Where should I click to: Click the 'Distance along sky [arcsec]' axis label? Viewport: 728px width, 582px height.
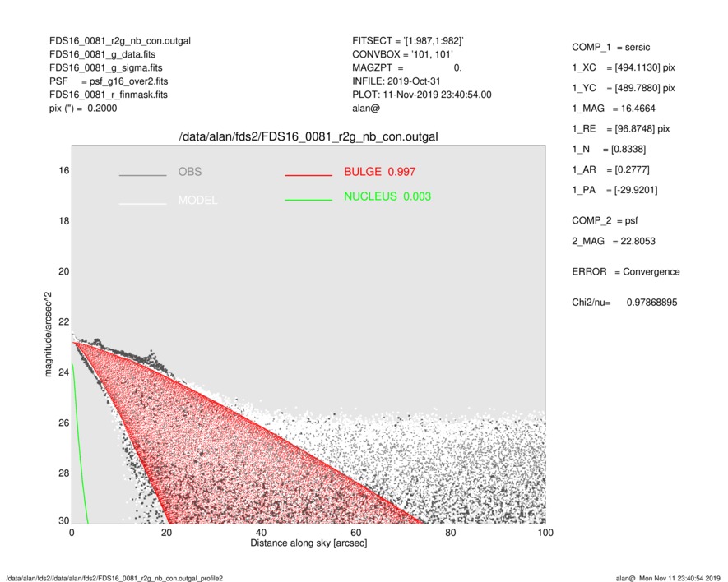pyautogui.click(x=308, y=543)
